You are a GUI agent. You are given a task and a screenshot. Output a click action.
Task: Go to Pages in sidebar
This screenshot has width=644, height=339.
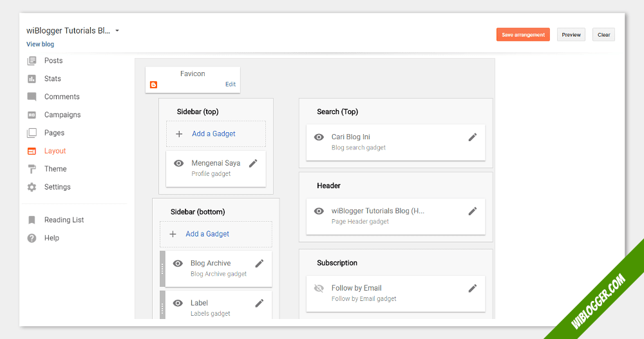[x=54, y=133]
